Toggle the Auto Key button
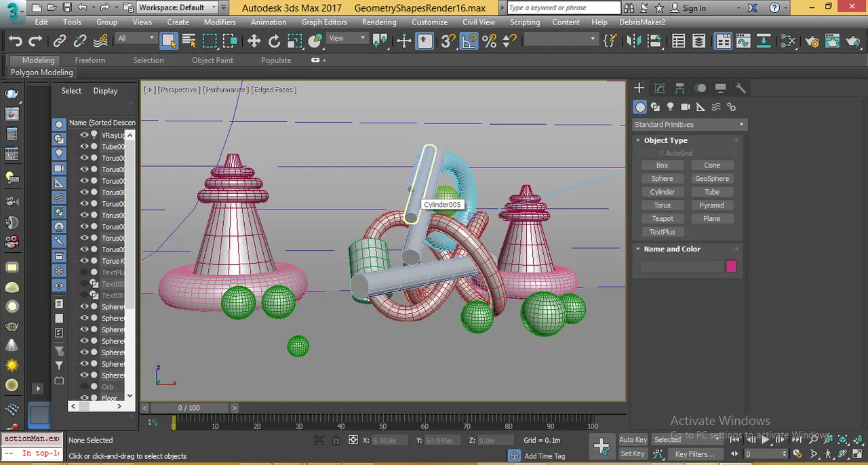Image resolution: width=868 pixels, height=465 pixels. (633, 439)
